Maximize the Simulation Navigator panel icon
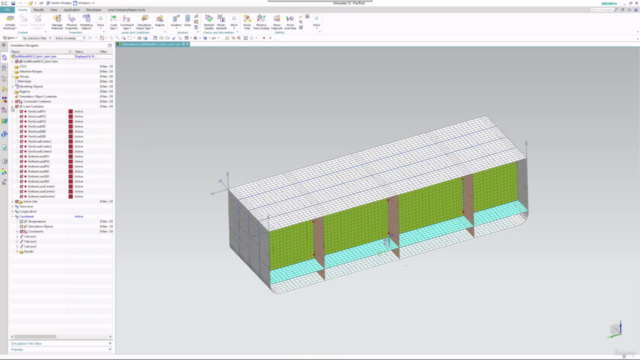Image resolution: width=640 pixels, height=360 pixels. (x=110, y=45)
